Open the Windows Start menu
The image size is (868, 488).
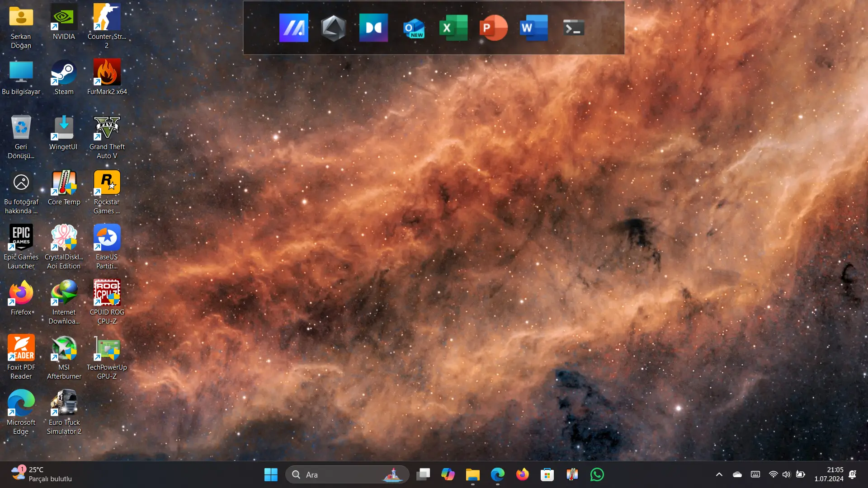271,474
